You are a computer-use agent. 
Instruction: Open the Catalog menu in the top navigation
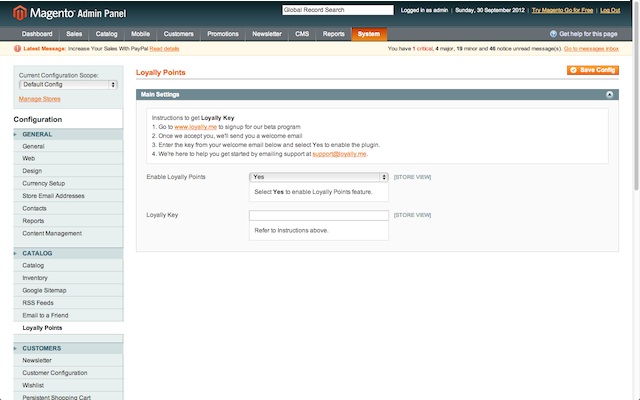coord(107,34)
